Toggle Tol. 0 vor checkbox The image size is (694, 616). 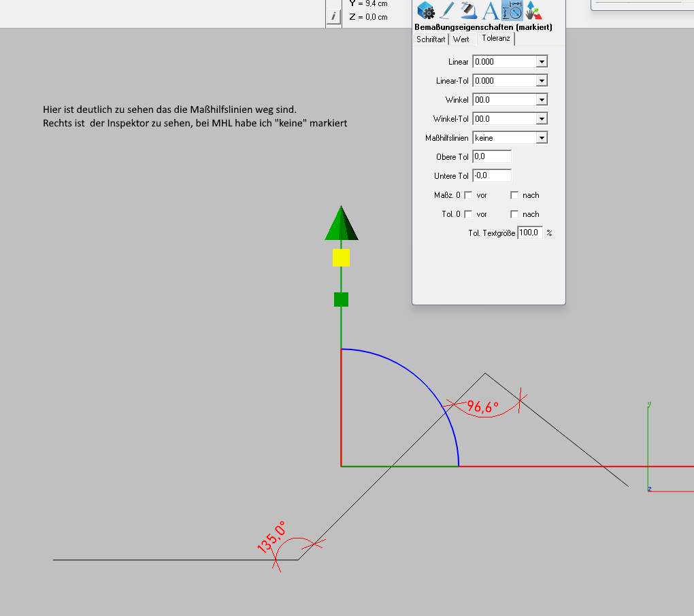pyautogui.click(x=468, y=214)
